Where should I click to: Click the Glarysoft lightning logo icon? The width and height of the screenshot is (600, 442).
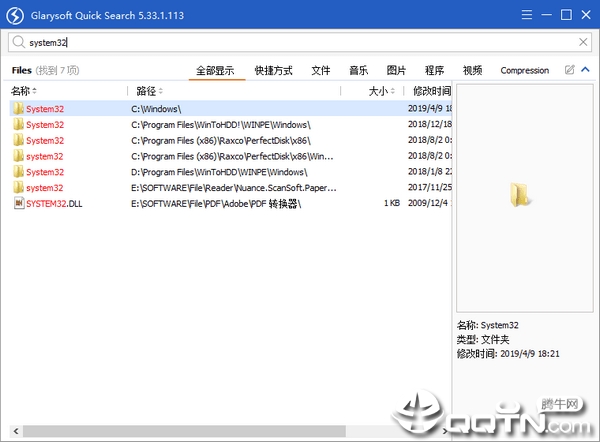click(x=15, y=16)
